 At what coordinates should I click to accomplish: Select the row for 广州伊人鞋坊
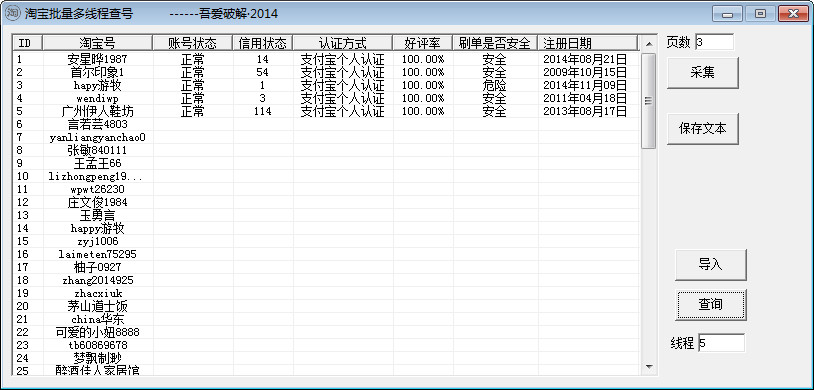(x=325, y=111)
